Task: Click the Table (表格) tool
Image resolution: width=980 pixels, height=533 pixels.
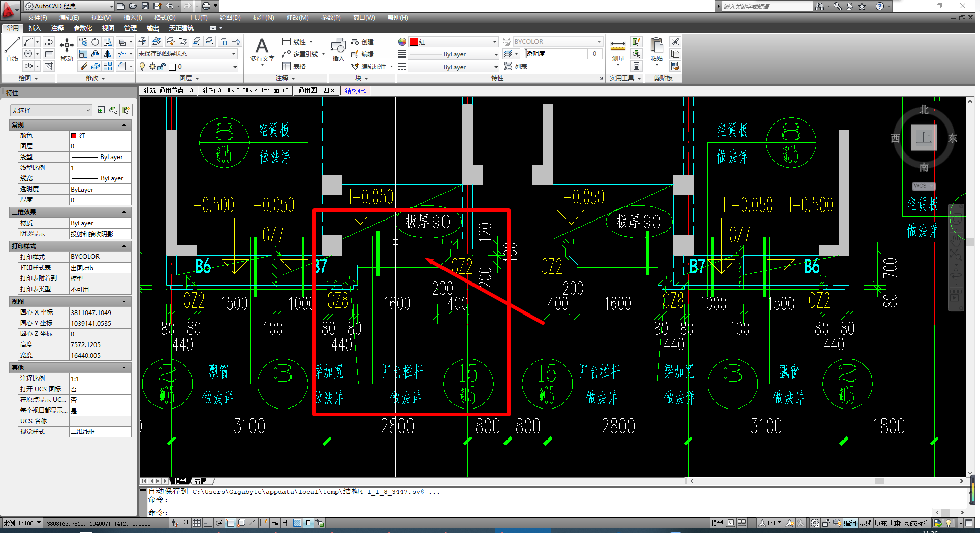Action: 294,66
